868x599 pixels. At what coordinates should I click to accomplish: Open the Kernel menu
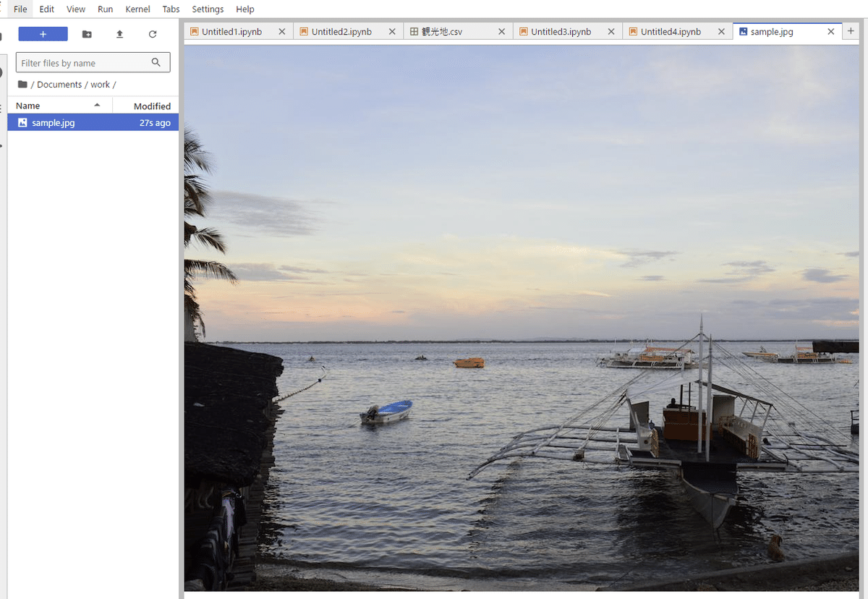pyautogui.click(x=137, y=9)
